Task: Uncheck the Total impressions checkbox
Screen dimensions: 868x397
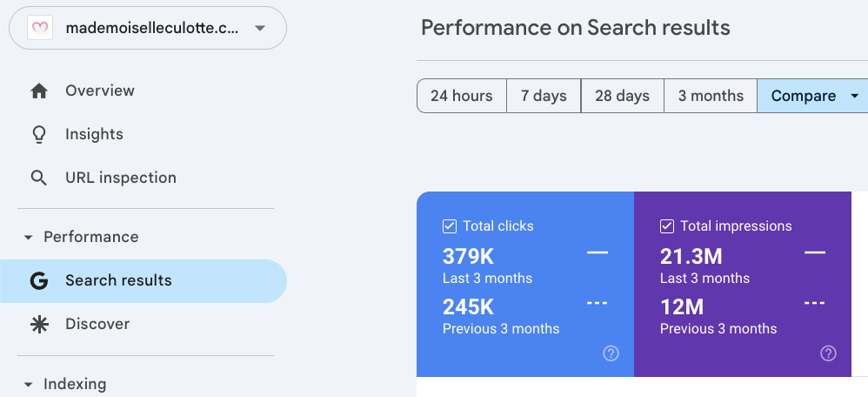Action: (667, 226)
